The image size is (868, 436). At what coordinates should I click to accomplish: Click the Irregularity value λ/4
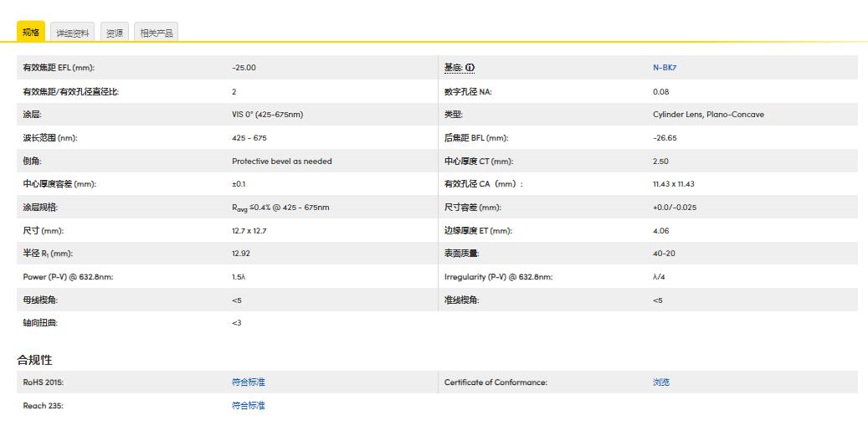pyautogui.click(x=659, y=277)
